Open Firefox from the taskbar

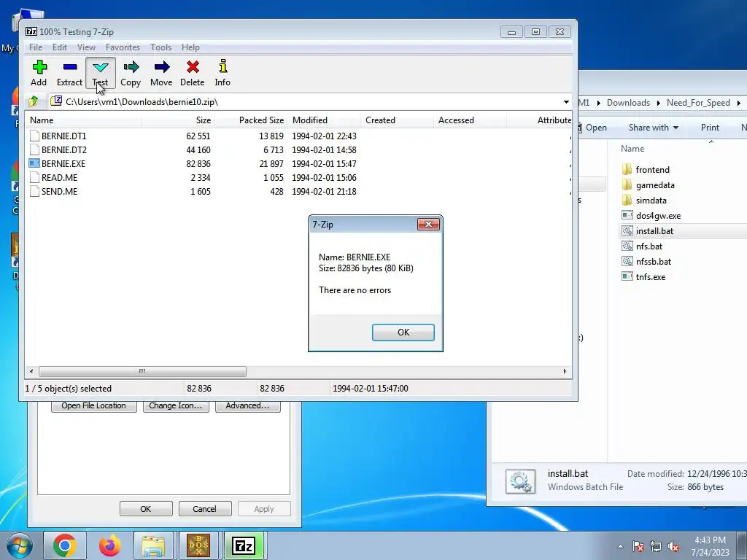click(109, 545)
